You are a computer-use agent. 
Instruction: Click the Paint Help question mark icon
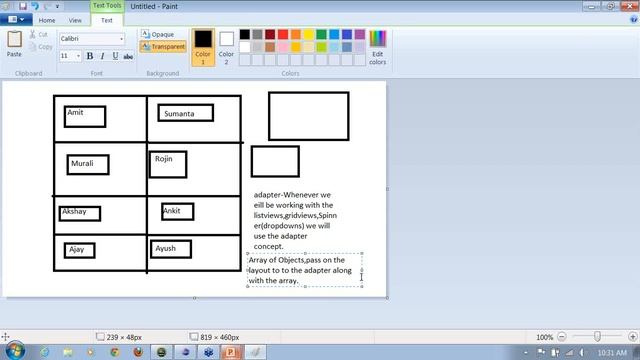click(634, 20)
